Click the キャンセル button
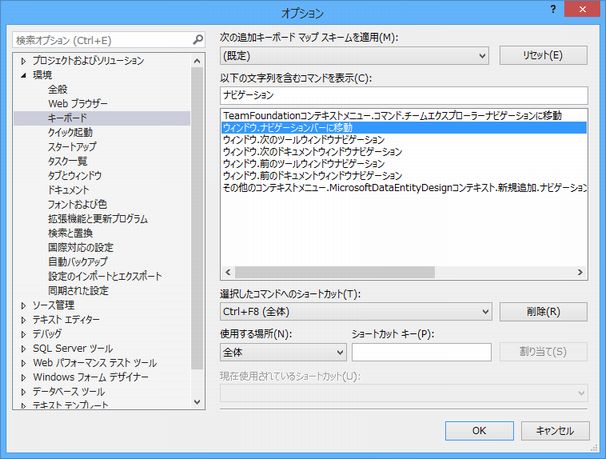The image size is (606, 459). point(555,430)
